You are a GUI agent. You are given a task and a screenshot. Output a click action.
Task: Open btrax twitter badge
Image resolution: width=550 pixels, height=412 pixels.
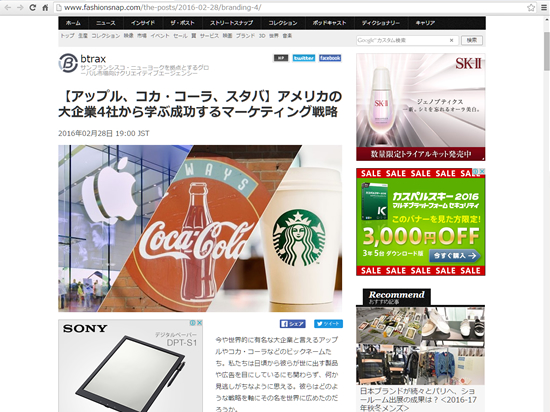[304, 58]
